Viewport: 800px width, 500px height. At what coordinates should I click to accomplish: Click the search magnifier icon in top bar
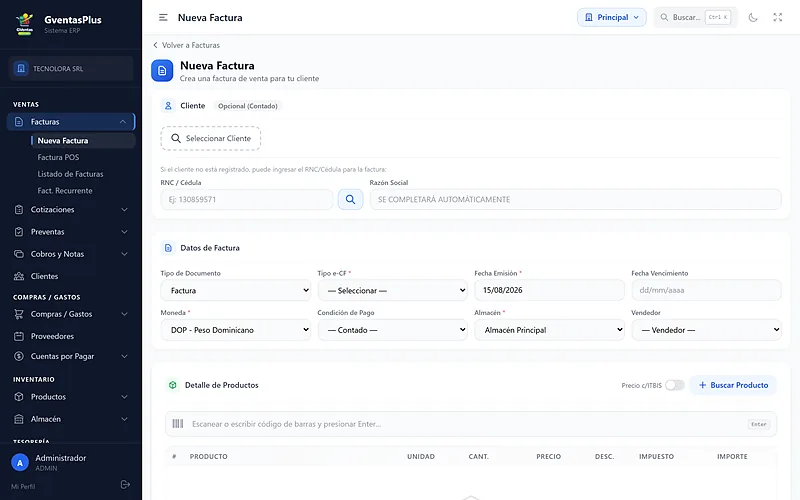pos(664,17)
